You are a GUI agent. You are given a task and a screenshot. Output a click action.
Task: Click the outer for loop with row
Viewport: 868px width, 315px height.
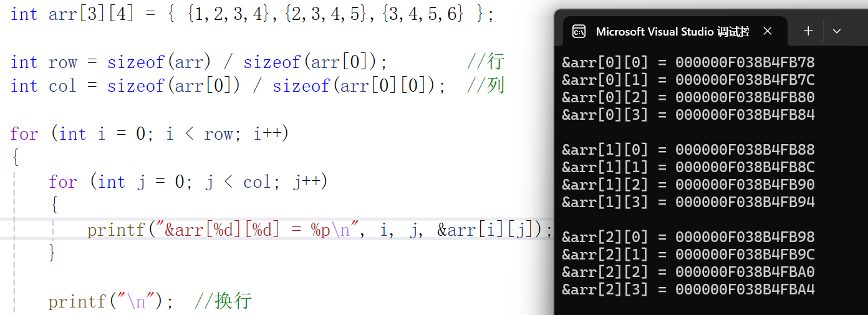(150, 133)
